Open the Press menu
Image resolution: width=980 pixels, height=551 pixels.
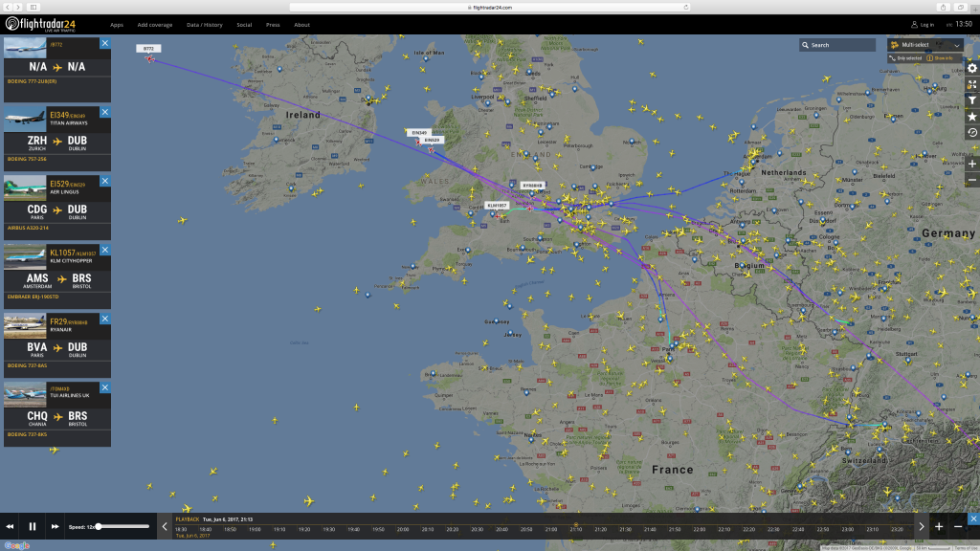point(273,25)
